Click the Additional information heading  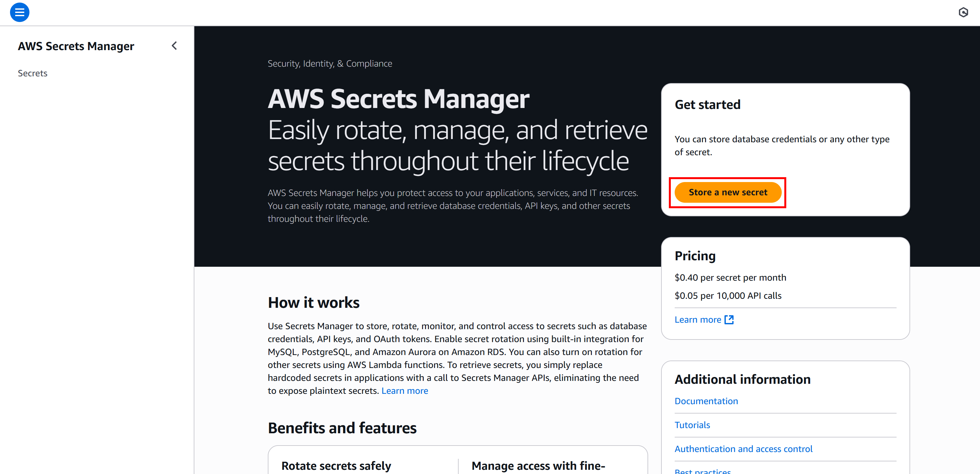pyautogui.click(x=742, y=379)
